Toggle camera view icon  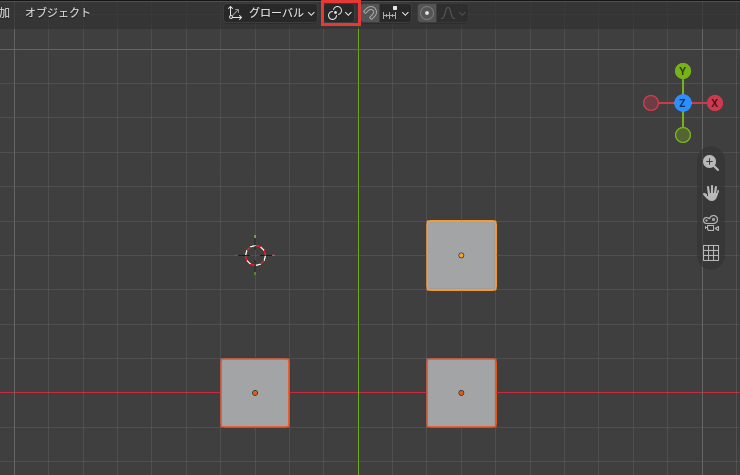point(711,223)
